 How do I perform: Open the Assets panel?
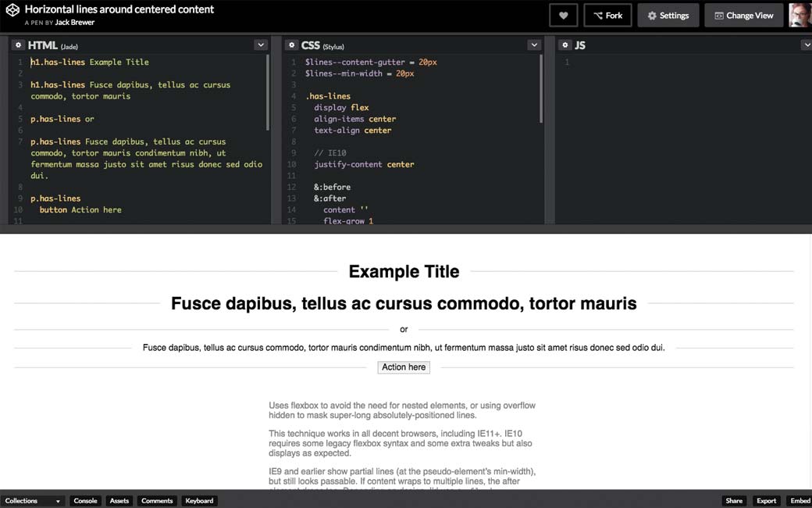[119, 501]
